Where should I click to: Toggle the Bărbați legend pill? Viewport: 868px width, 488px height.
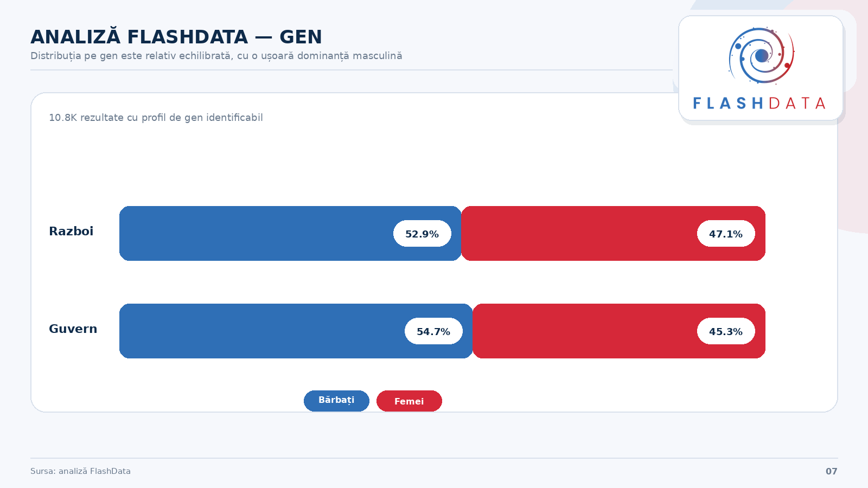point(336,401)
